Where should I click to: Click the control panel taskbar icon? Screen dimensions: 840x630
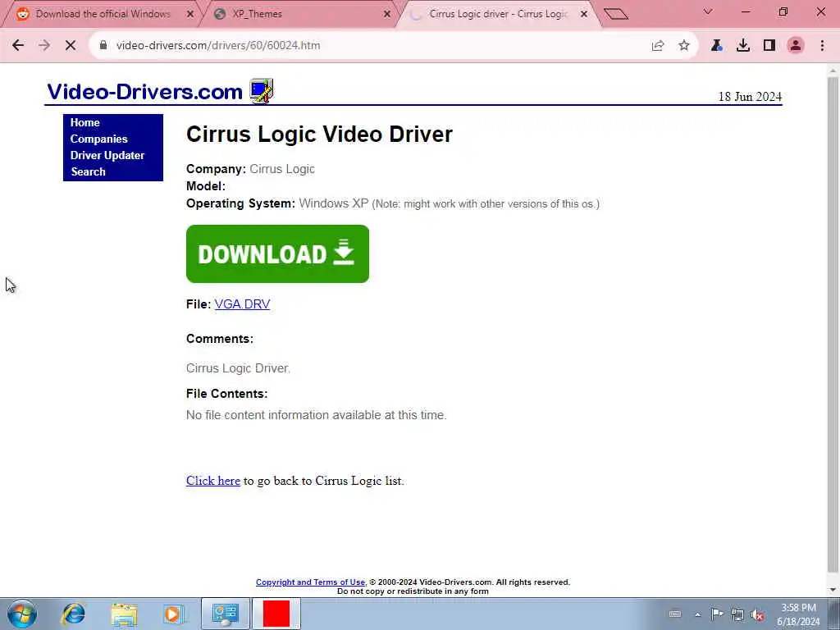[225, 614]
